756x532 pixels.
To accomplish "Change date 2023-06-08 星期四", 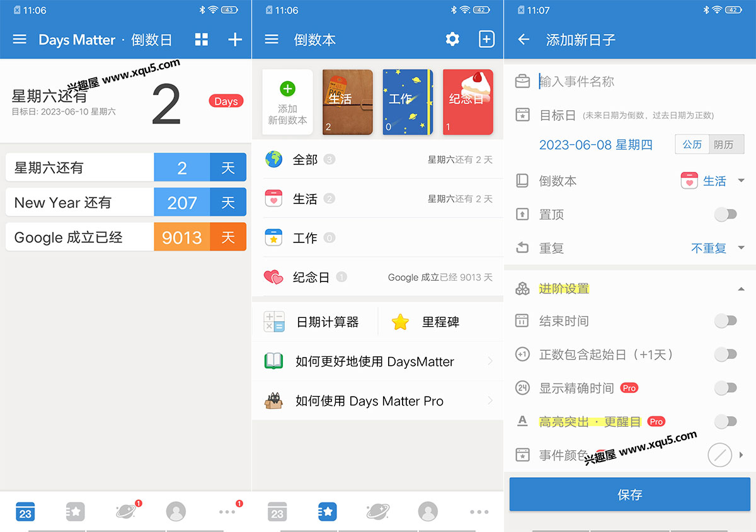I will click(595, 145).
